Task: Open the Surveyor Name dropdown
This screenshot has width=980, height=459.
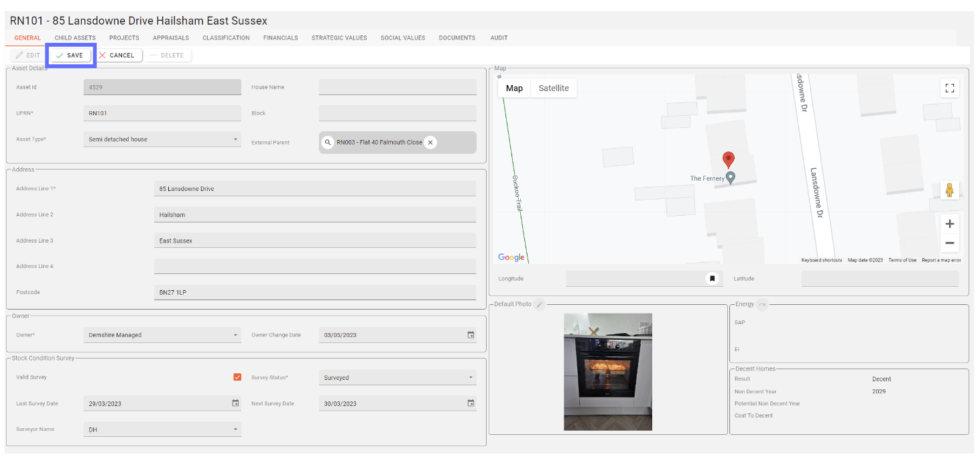Action: pos(162,430)
